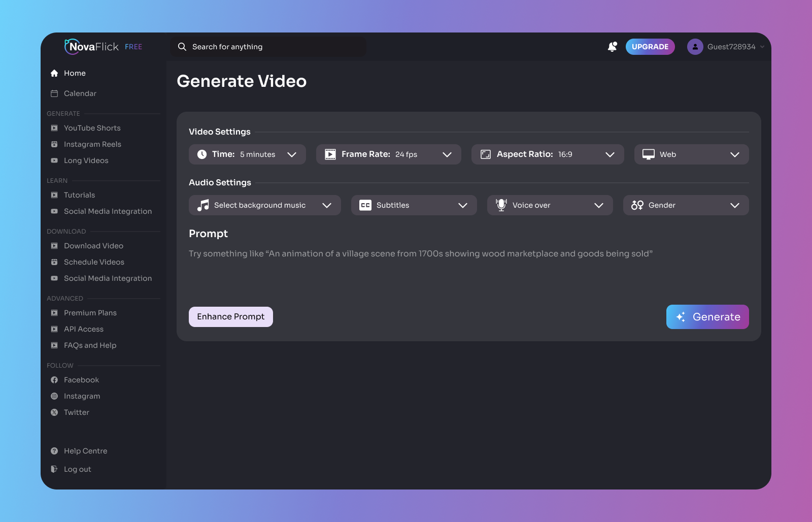Click the Facebook icon in sidebar
Screen dimensions: 812x522
(54, 380)
